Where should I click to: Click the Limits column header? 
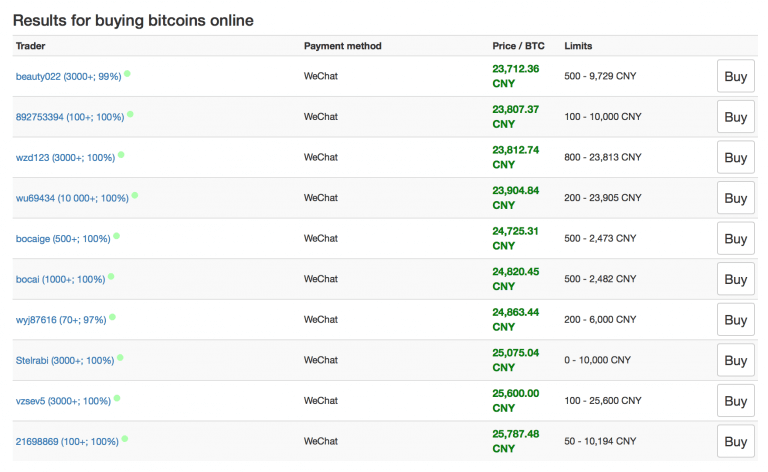578,46
